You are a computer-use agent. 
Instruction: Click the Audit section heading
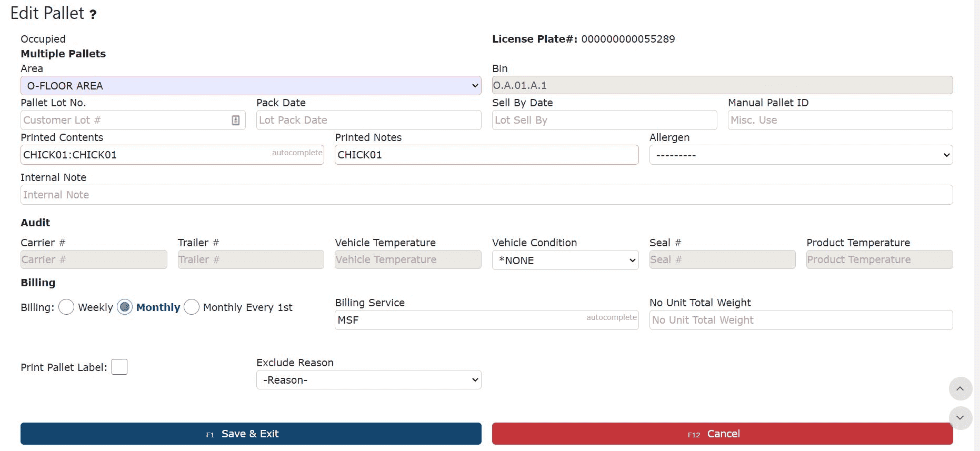pyautogui.click(x=35, y=223)
